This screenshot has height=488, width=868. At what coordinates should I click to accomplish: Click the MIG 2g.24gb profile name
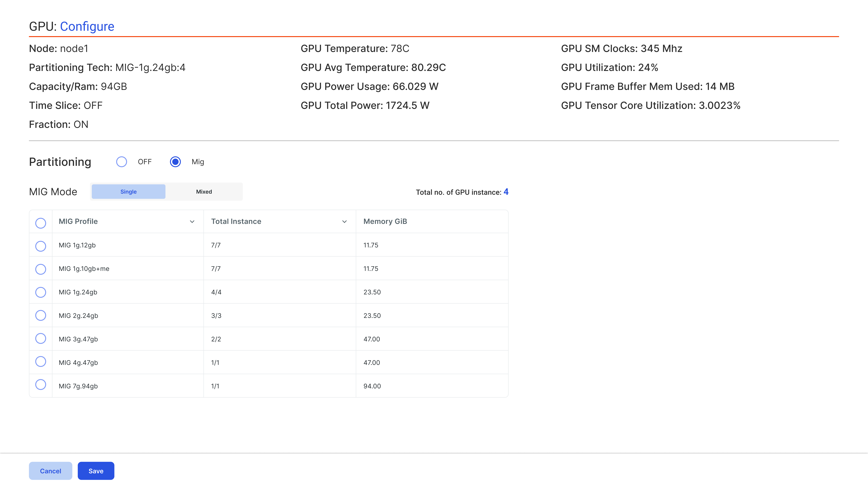pyautogui.click(x=79, y=316)
